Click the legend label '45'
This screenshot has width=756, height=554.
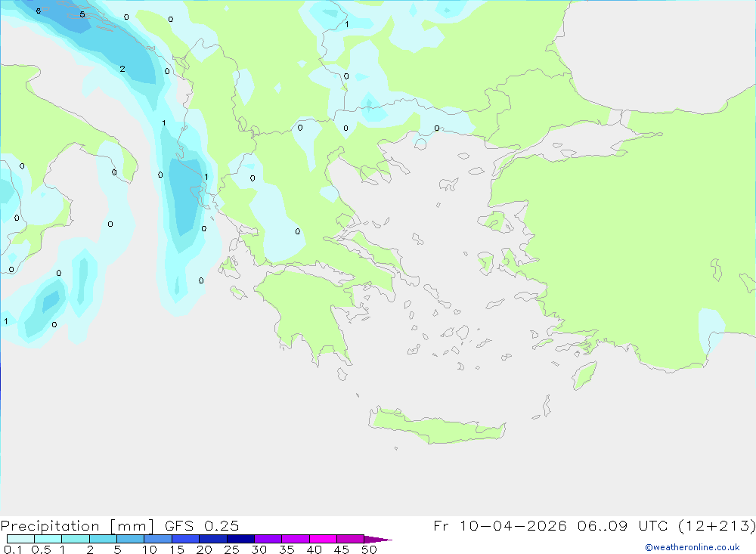tap(342, 549)
